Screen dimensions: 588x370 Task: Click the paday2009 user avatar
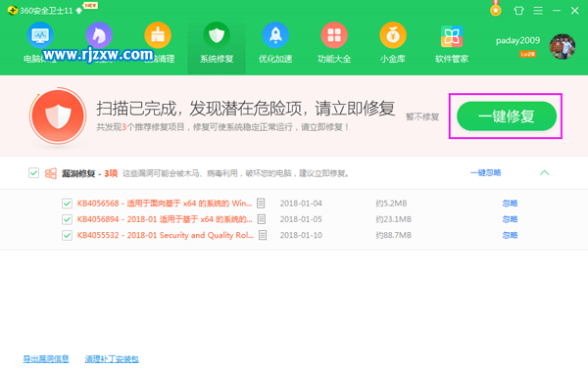pyautogui.click(x=563, y=46)
